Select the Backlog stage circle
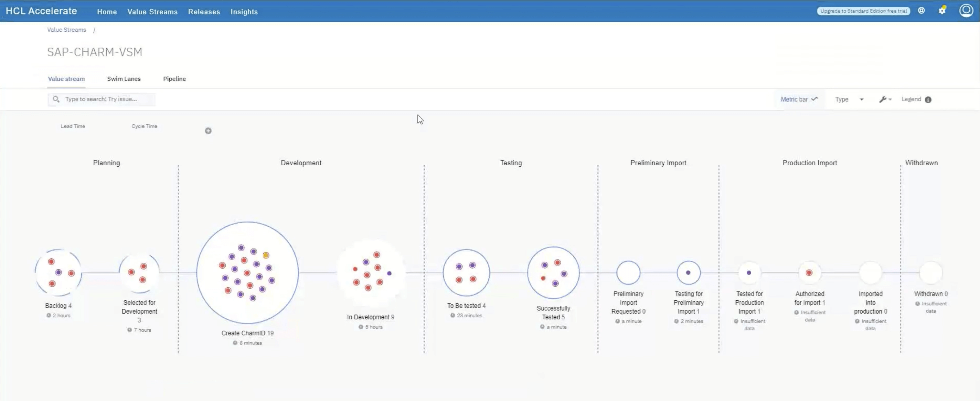Screen dimensions: 980x401 click(58, 272)
